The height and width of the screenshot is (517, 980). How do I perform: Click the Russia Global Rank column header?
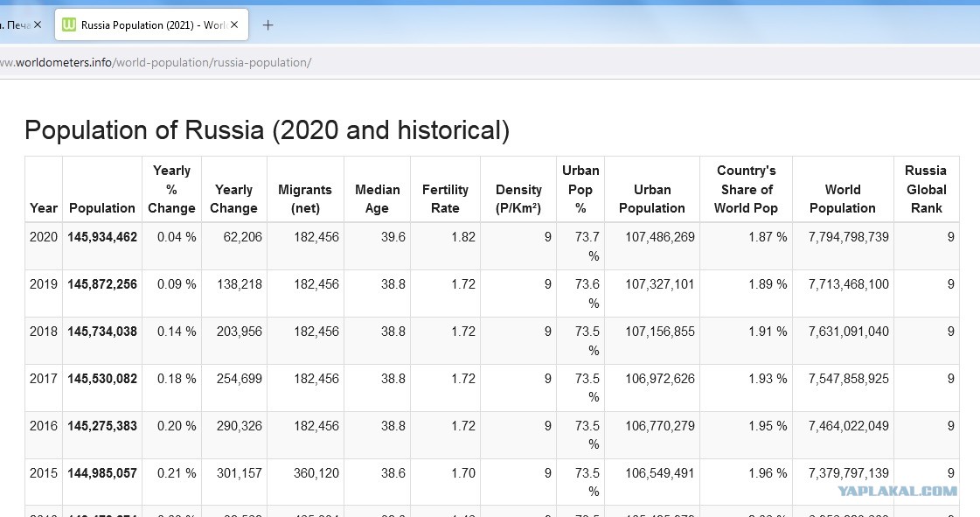click(x=926, y=190)
